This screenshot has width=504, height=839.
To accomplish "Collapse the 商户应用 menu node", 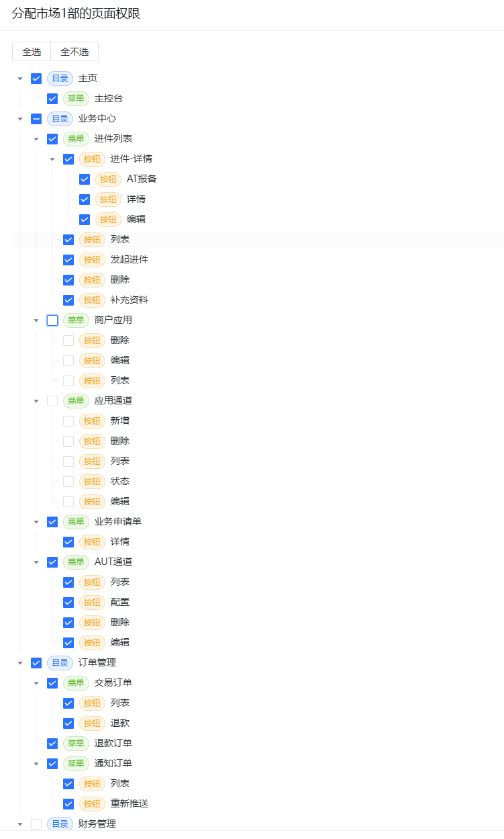I will (x=36, y=320).
